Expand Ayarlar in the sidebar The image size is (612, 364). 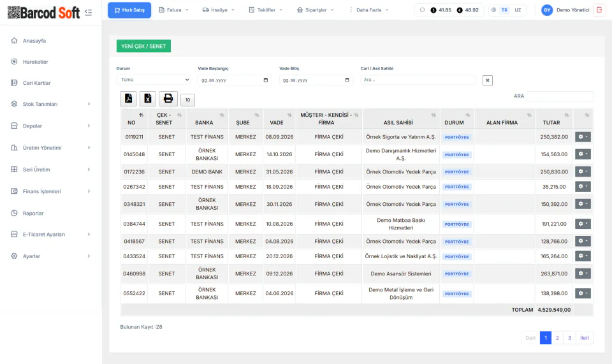[51, 256]
